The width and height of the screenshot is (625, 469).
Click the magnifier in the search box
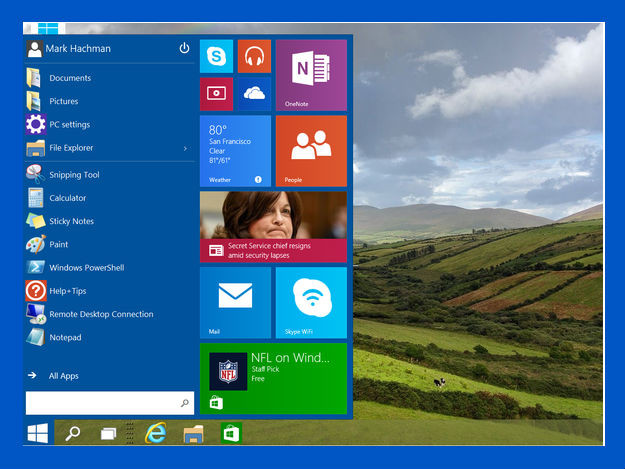[185, 403]
